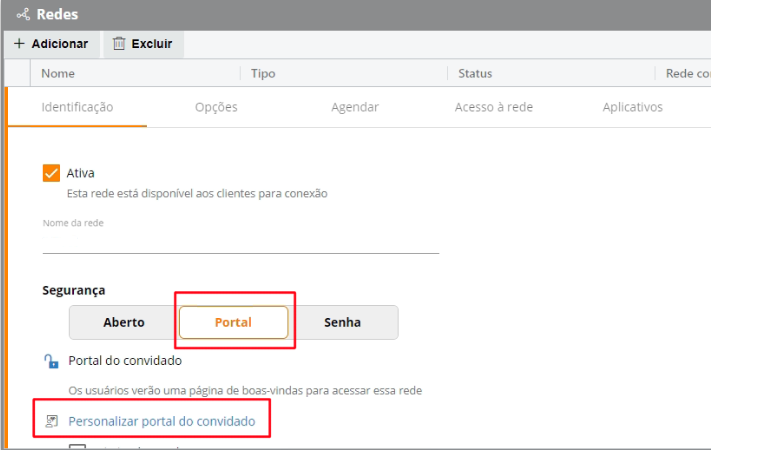The height and width of the screenshot is (451, 779).
Task: Click text 'Os usuários verão uma página de boas-vindas'
Action: click(185, 390)
